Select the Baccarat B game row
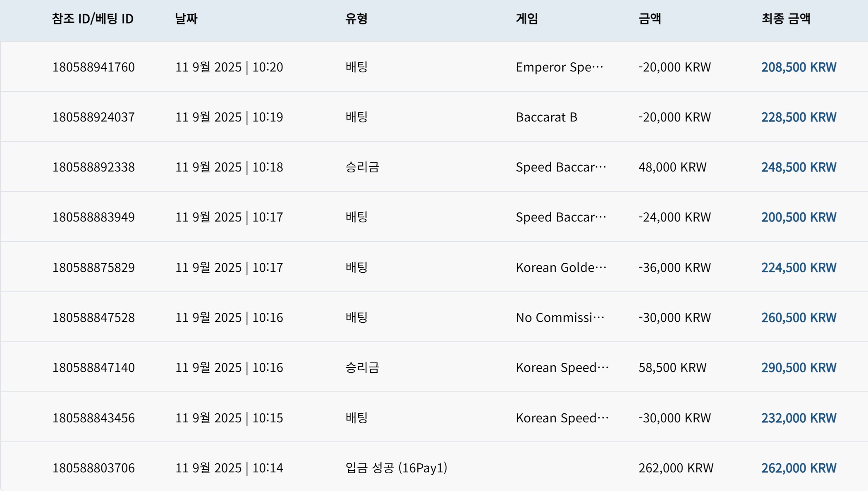Image resolution: width=868 pixels, height=491 pixels. (x=434, y=117)
